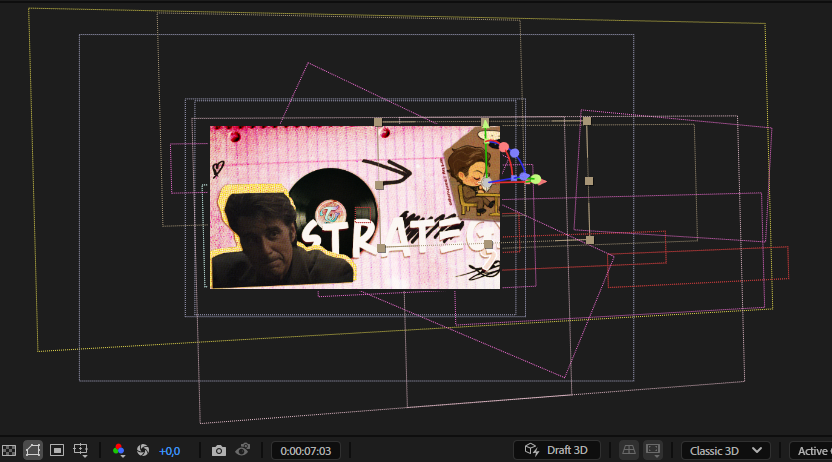This screenshot has height=462, width=832.
Task: Click the +0,0 exposure value
Action: 169,451
